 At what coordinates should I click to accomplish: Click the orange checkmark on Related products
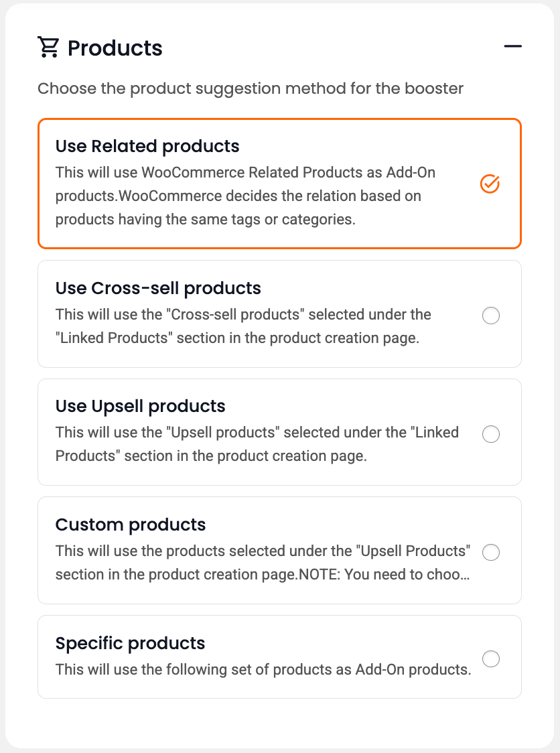[x=490, y=184]
